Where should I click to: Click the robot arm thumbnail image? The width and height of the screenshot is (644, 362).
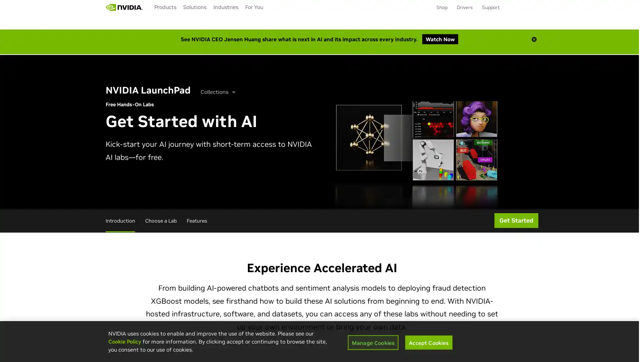click(433, 160)
